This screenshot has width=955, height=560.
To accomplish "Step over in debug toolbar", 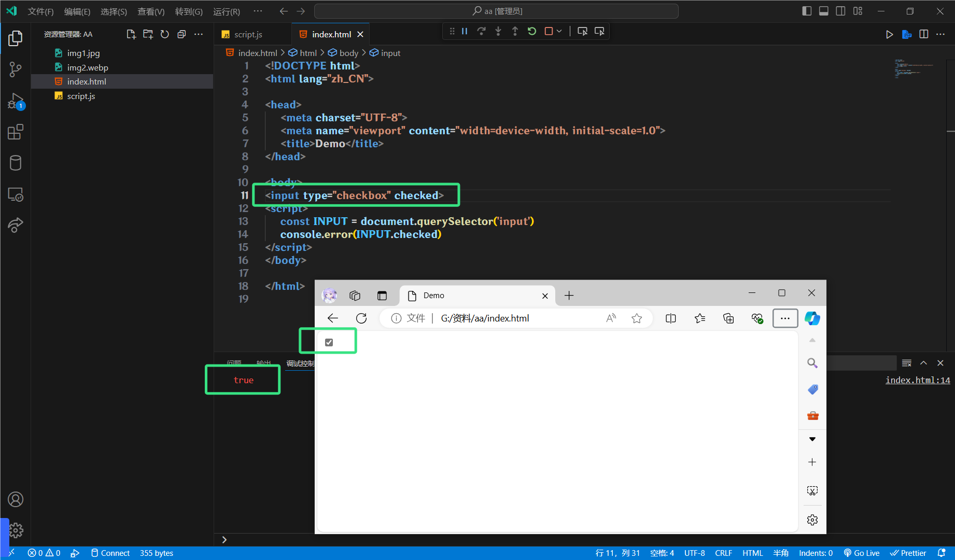I will click(481, 31).
